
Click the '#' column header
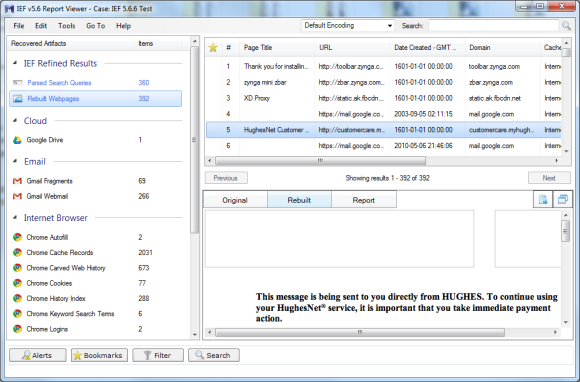[x=230, y=47]
